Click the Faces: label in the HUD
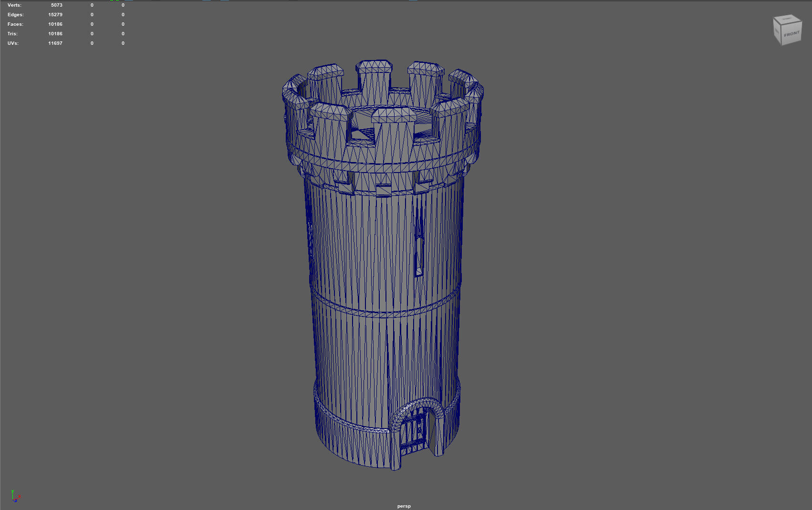812x510 pixels. [x=15, y=24]
